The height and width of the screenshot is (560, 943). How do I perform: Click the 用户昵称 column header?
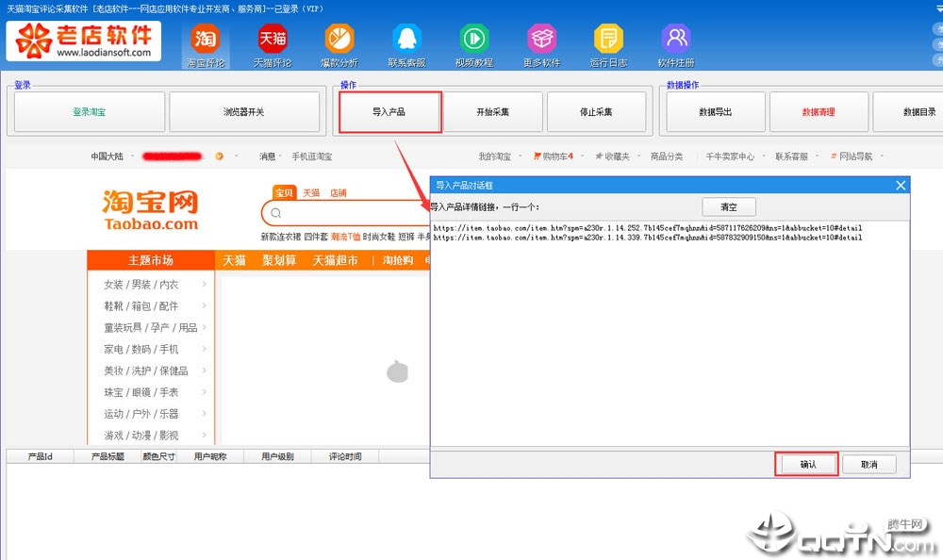pos(210,456)
